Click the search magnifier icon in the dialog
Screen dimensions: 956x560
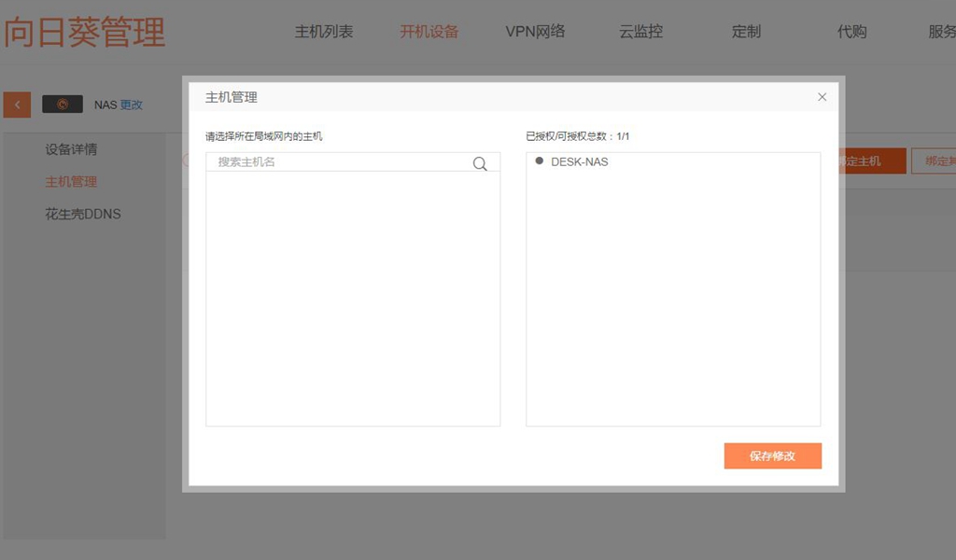coord(480,163)
